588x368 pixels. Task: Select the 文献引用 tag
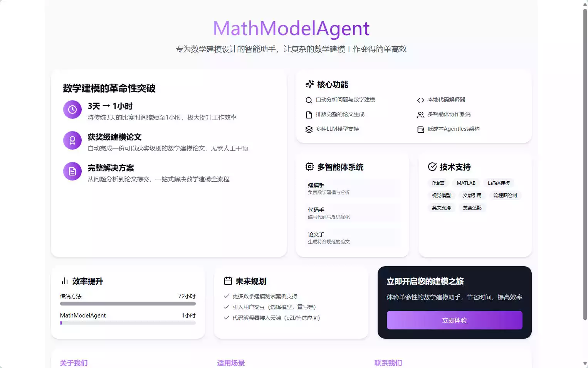coord(472,196)
